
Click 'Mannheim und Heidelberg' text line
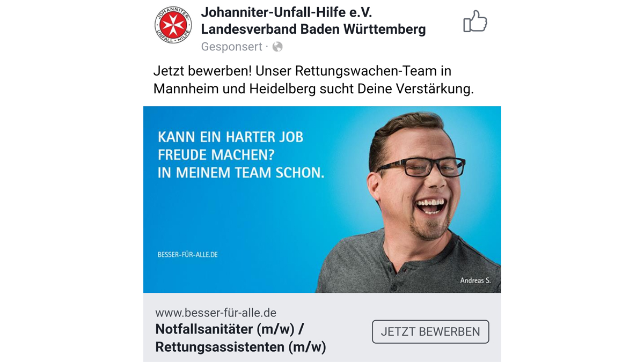tap(235, 89)
